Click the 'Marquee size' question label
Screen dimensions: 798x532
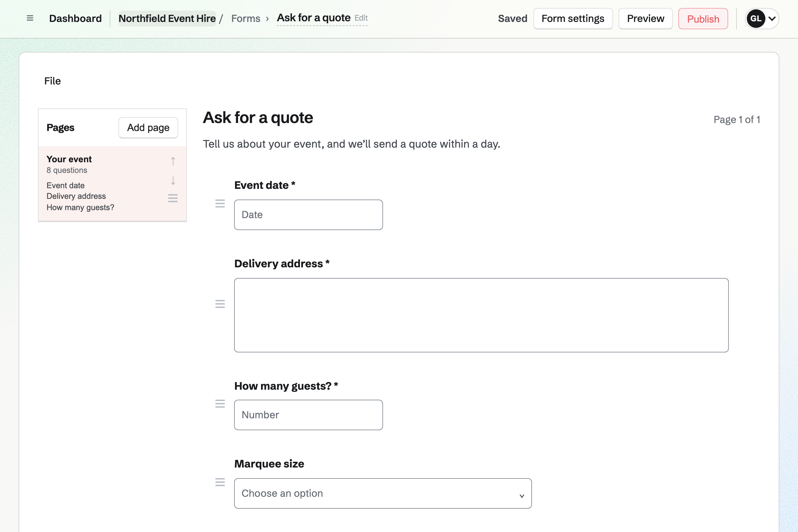269,464
